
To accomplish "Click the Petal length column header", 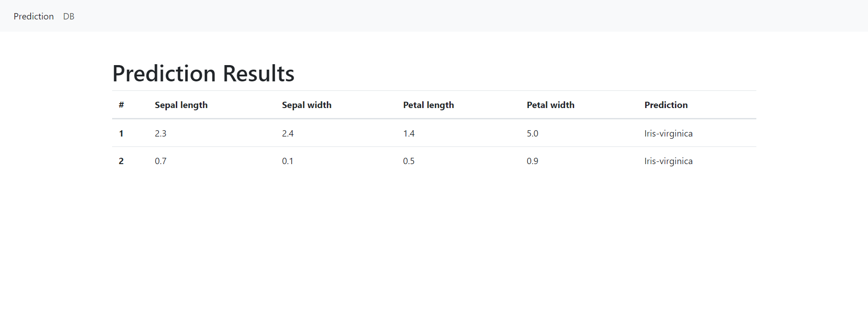I will [428, 104].
